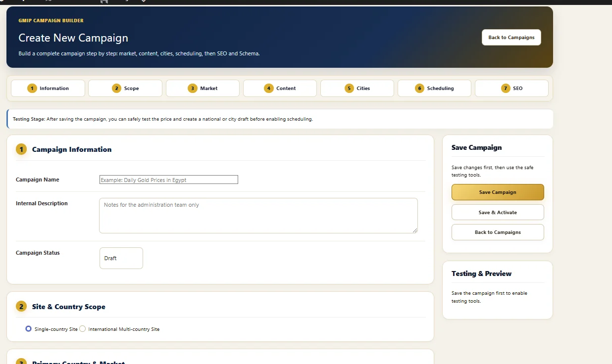
Task: Click the Site & Country Scope heading
Action: pyautogui.click(x=69, y=307)
